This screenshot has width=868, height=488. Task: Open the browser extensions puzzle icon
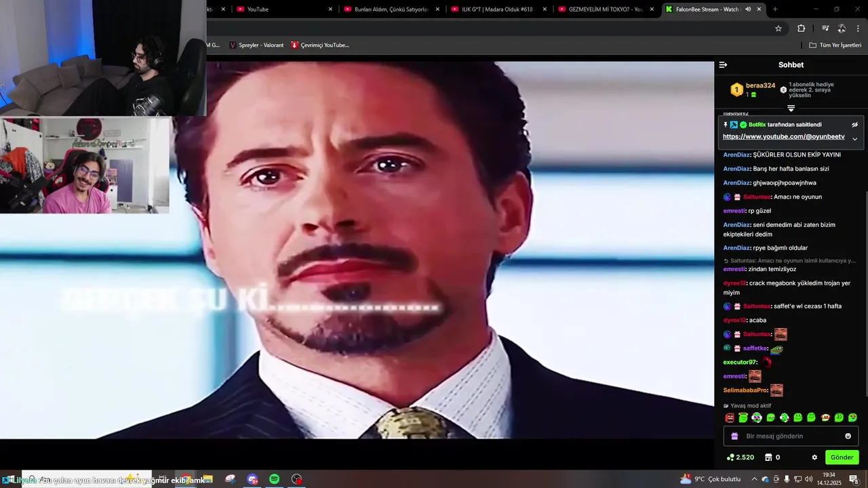[801, 28]
